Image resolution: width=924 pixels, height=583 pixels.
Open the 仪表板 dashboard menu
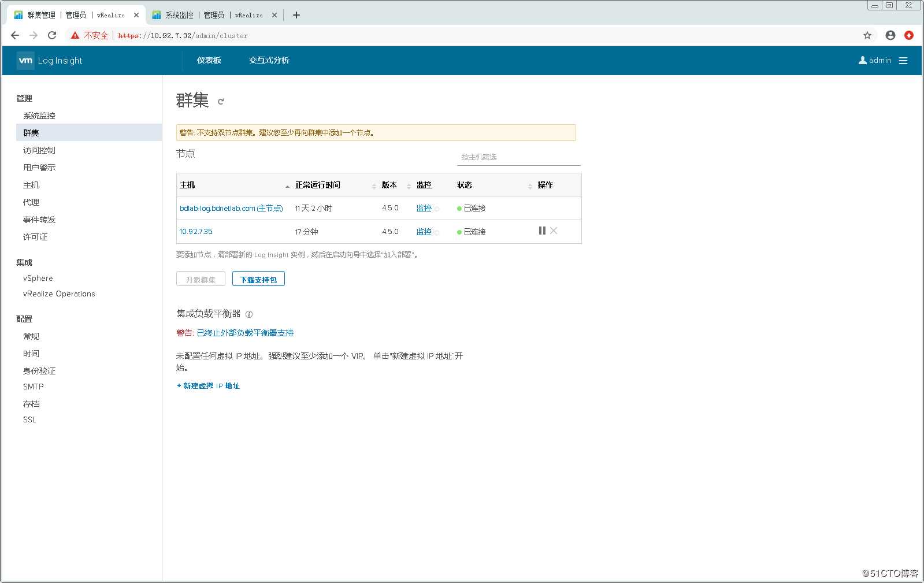209,60
